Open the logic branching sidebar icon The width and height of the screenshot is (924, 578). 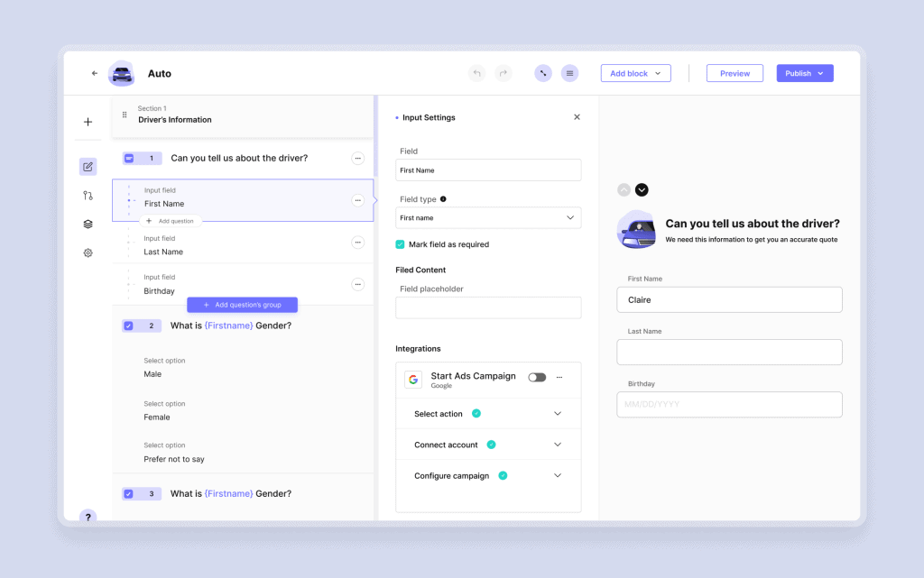[x=88, y=196]
